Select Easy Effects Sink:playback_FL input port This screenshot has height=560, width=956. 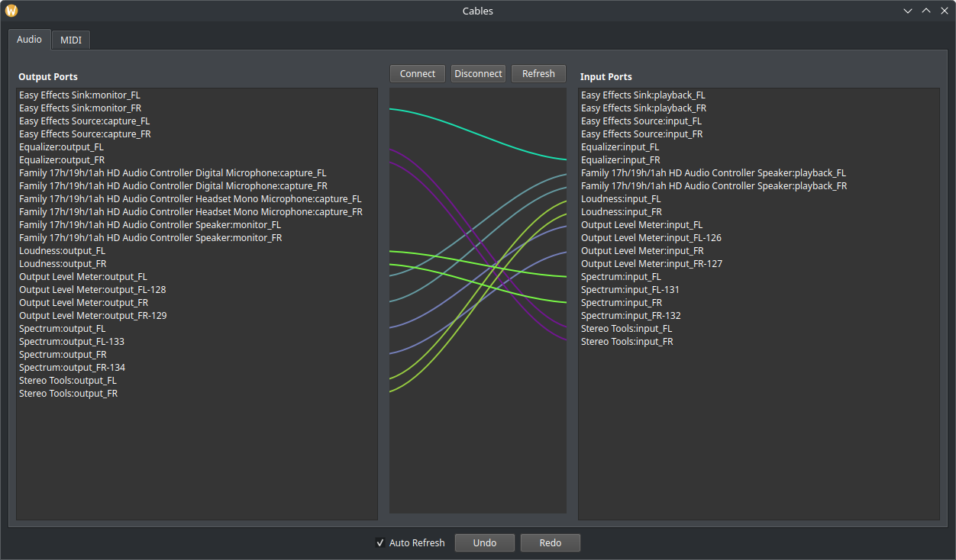[643, 95]
